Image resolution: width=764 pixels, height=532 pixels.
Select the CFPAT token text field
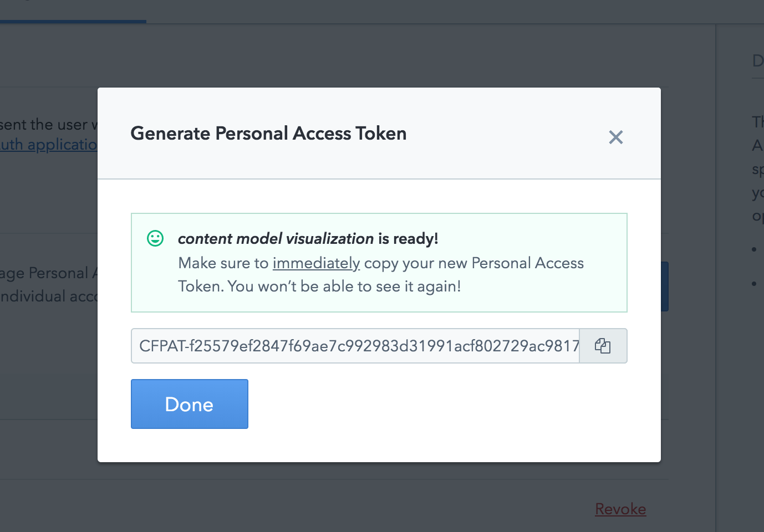coord(355,346)
